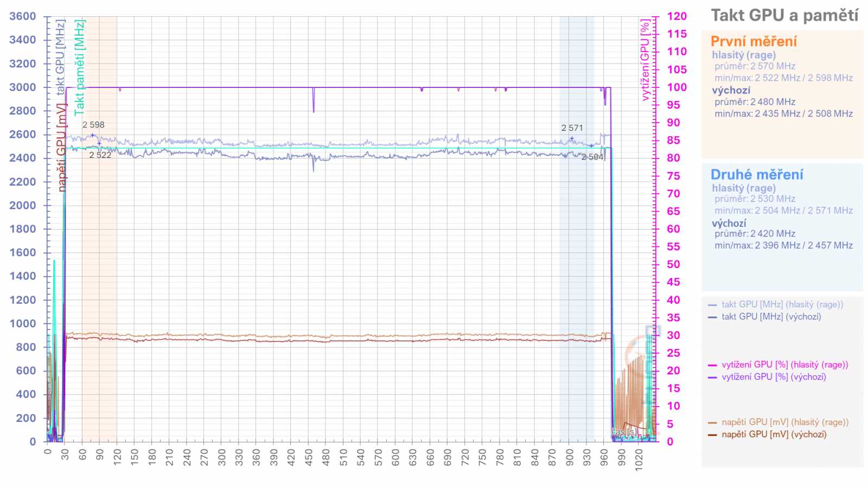Viewport: 868px width, 488px height.
Task: Click 'min/max: 2 504 MHz / 2 571 MHz' line
Action: pos(783,211)
